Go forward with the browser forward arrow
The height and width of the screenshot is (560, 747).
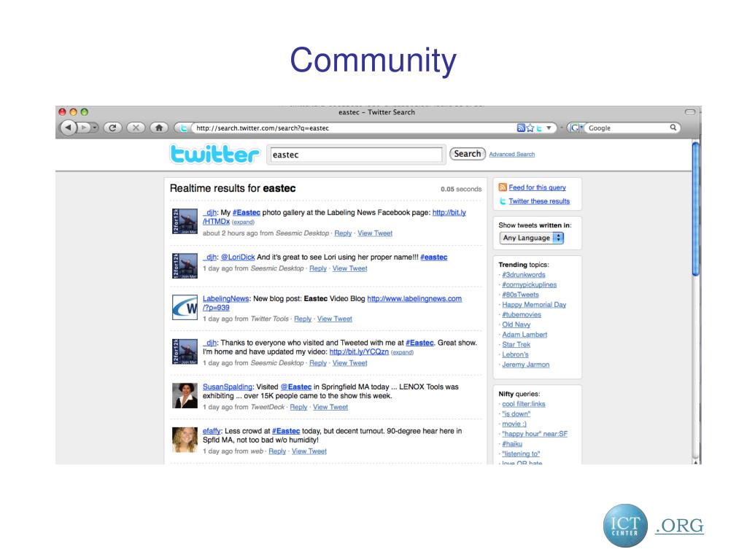[x=84, y=128]
